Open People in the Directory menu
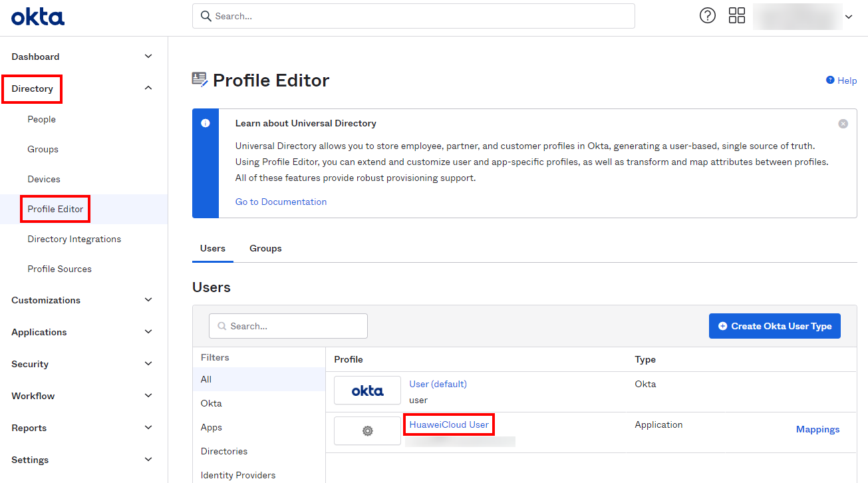This screenshot has height=483, width=868. coord(42,119)
